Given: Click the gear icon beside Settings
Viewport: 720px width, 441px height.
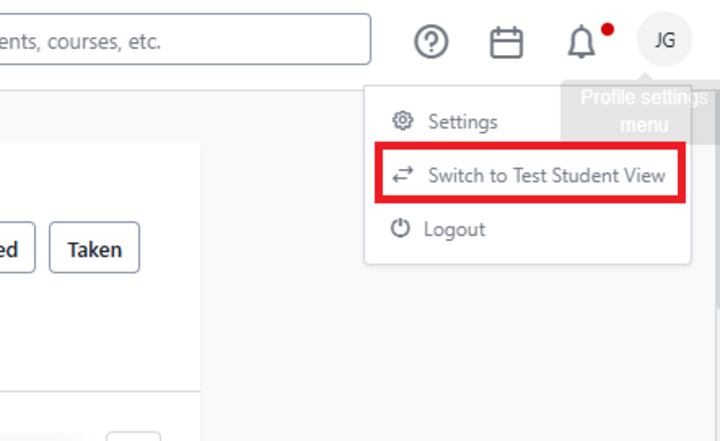Looking at the screenshot, I should click(403, 121).
